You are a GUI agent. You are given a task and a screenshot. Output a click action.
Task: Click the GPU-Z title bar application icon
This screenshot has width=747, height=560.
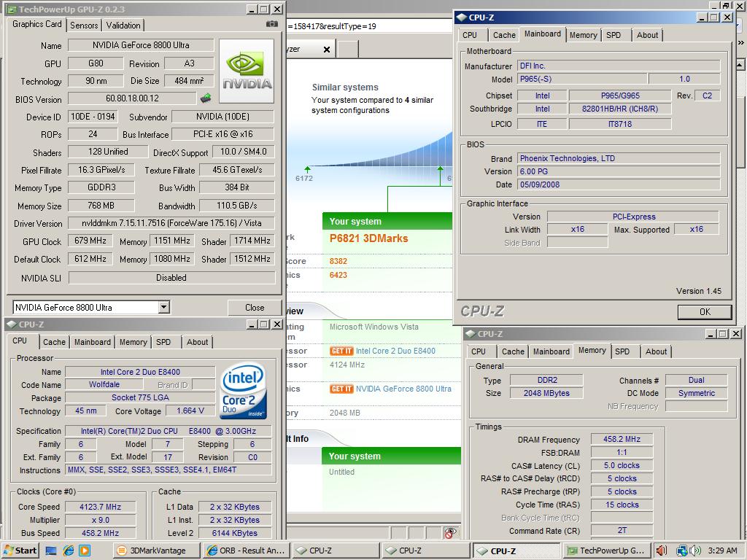coord(12,9)
